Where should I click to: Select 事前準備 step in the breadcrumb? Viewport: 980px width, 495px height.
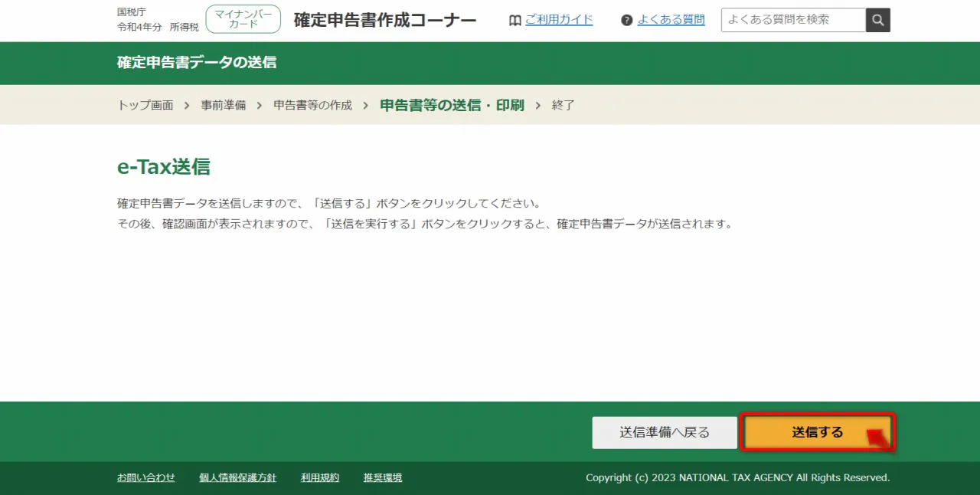(x=224, y=105)
